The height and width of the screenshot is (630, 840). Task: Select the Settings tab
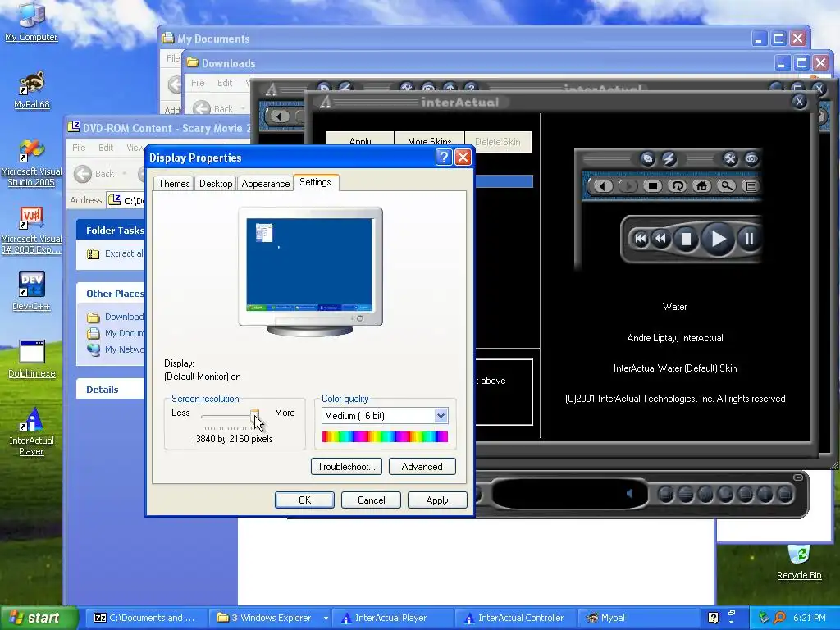pyautogui.click(x=315, y=182)
